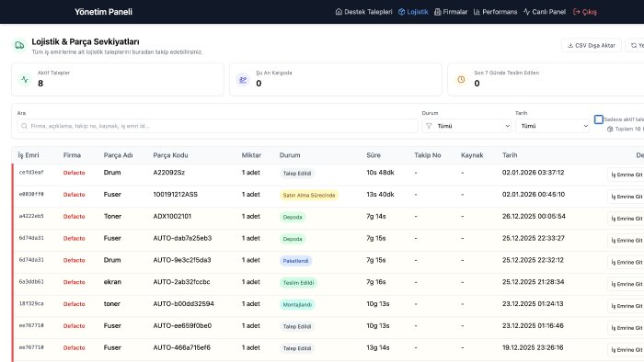Click the Durum column header
The height and width of the screenshot is (362, 644).
(290, 155)
